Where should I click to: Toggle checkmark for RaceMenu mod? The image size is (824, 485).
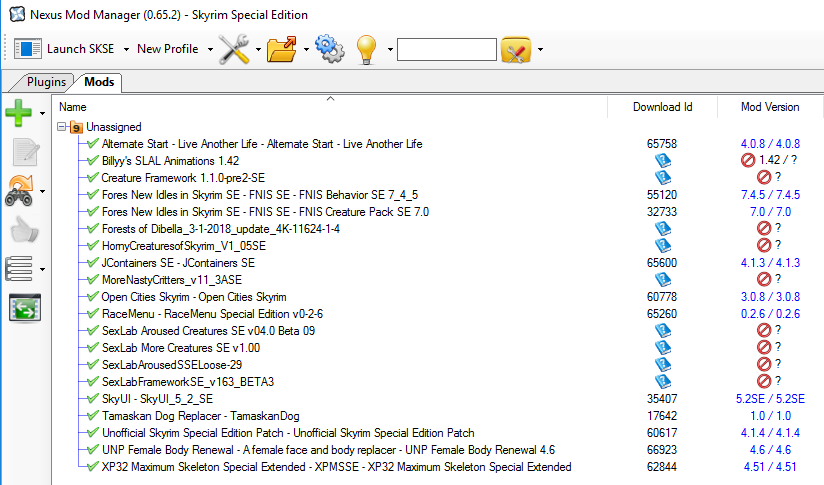[x=93, y=314]
